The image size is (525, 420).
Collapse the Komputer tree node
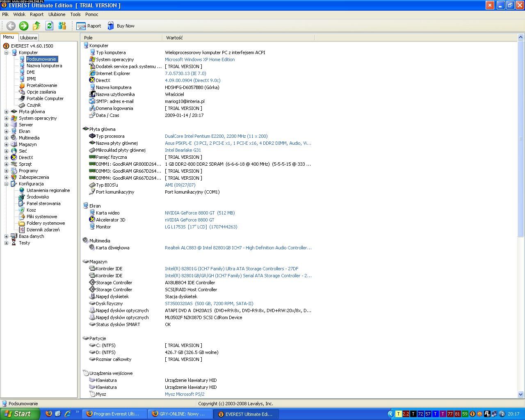point(6,52)
